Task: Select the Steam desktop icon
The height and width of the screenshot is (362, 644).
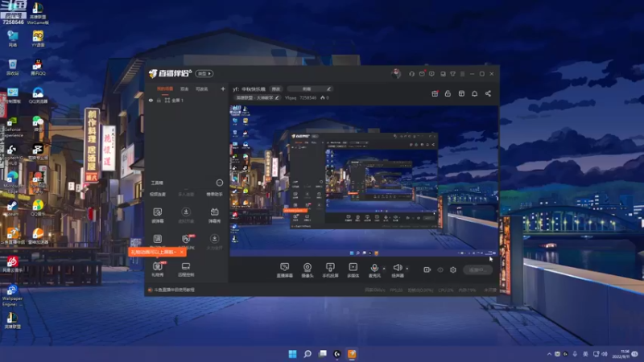Action: tap(12, 208)
